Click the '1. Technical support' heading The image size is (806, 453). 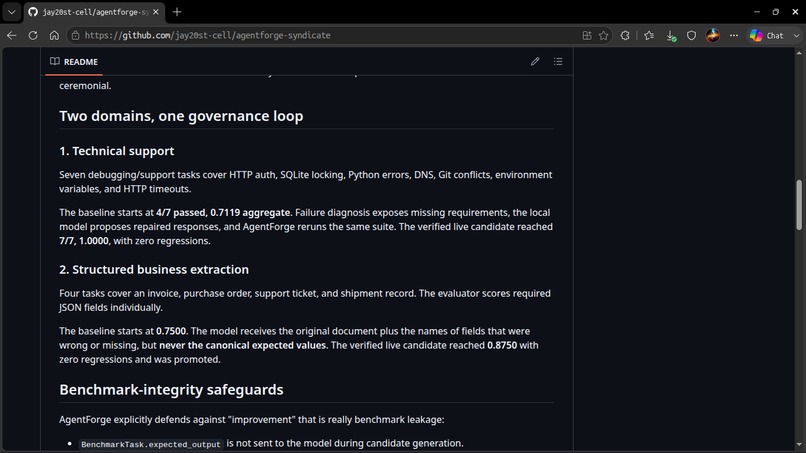(x=117, y=151)
